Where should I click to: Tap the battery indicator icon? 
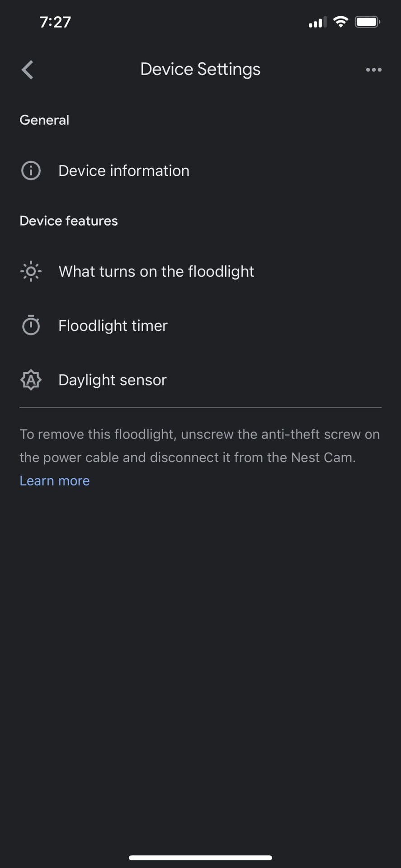(367, 22)
